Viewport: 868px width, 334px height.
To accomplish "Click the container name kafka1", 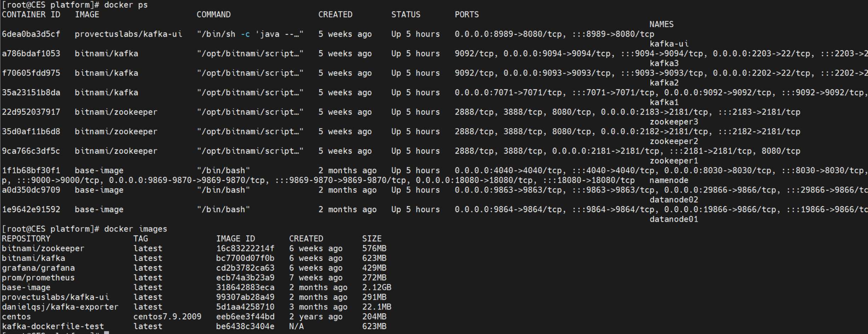I will click(x=664, y=102).
